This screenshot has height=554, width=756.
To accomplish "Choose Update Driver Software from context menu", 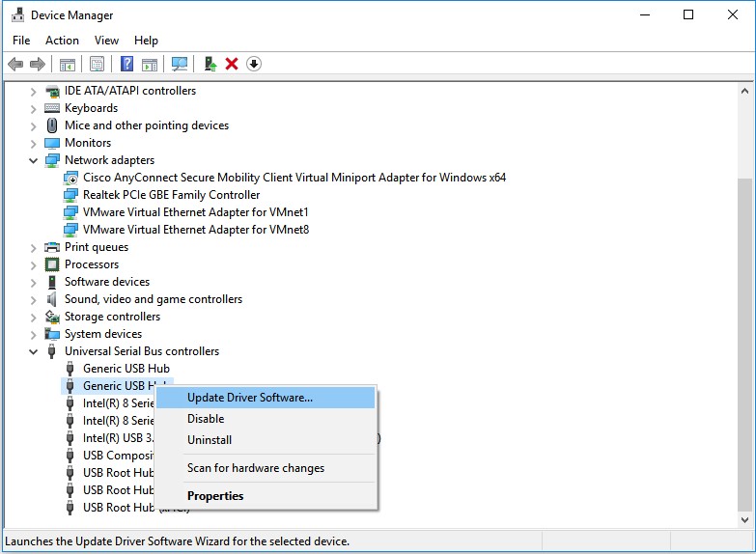I will coord(266,398).
